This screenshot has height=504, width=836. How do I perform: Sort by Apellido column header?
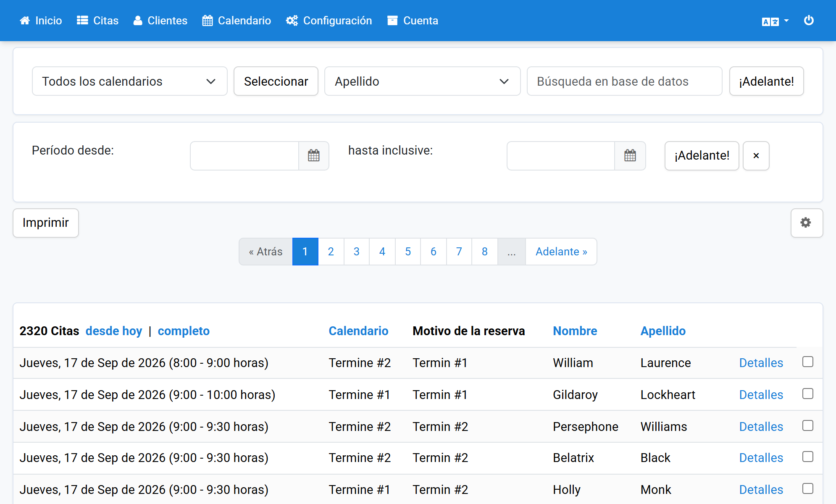(663, 331)
